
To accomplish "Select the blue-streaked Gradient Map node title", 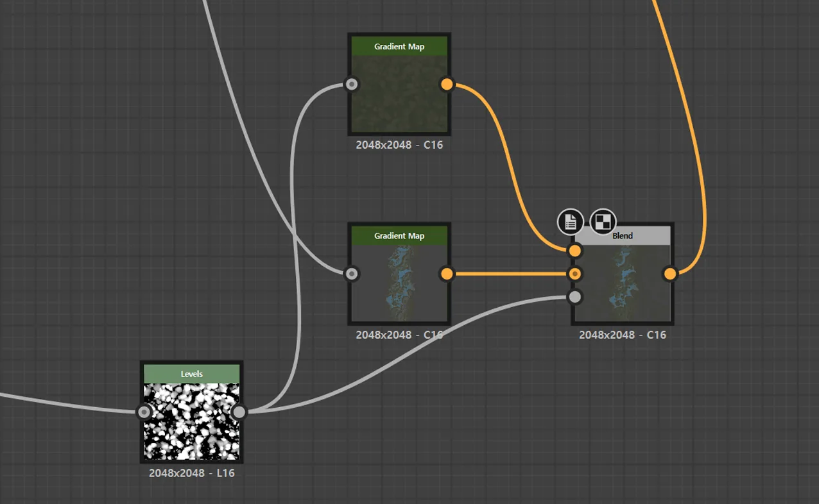I will click(x=399, y=236).
